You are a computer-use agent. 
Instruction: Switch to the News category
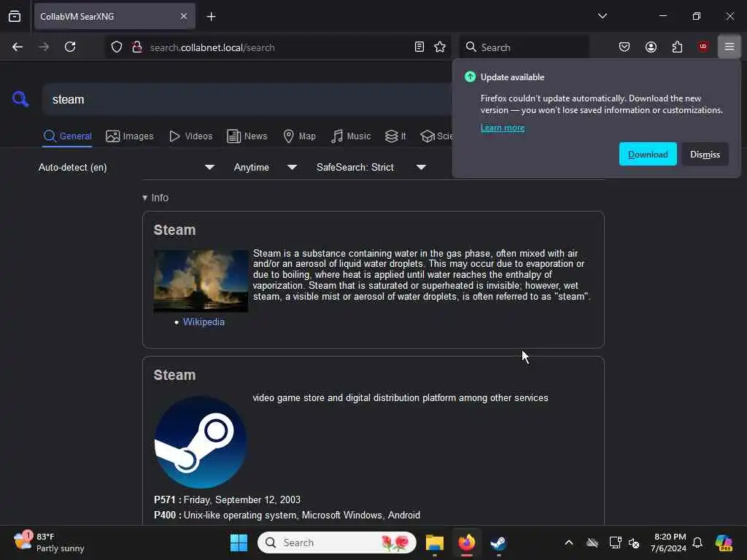(247, 136)
